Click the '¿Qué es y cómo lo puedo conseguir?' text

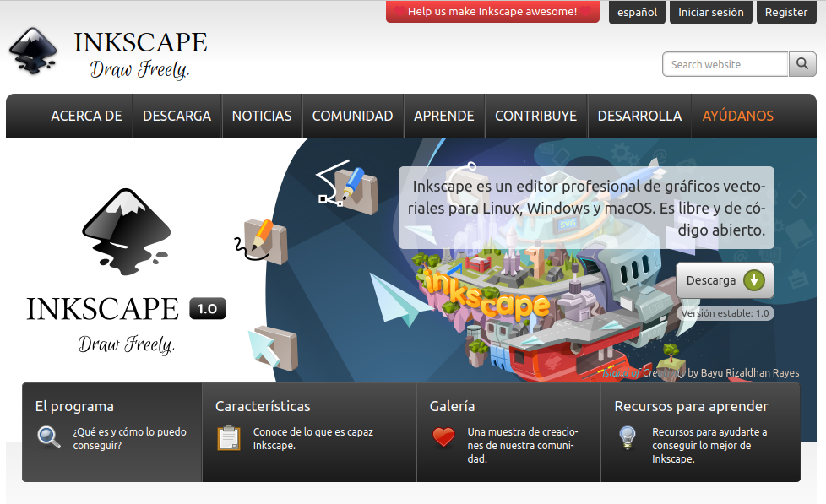[129, 438]
